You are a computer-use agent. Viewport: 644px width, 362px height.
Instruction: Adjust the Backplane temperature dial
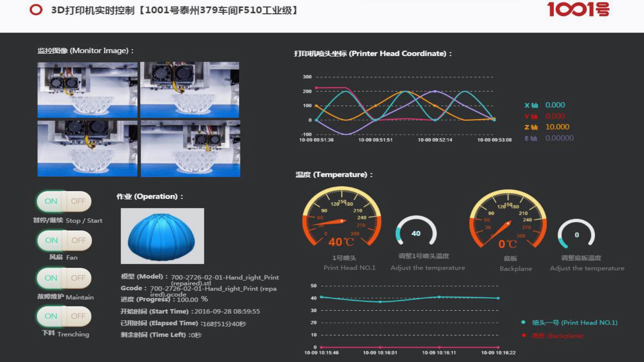pos(576,234)
